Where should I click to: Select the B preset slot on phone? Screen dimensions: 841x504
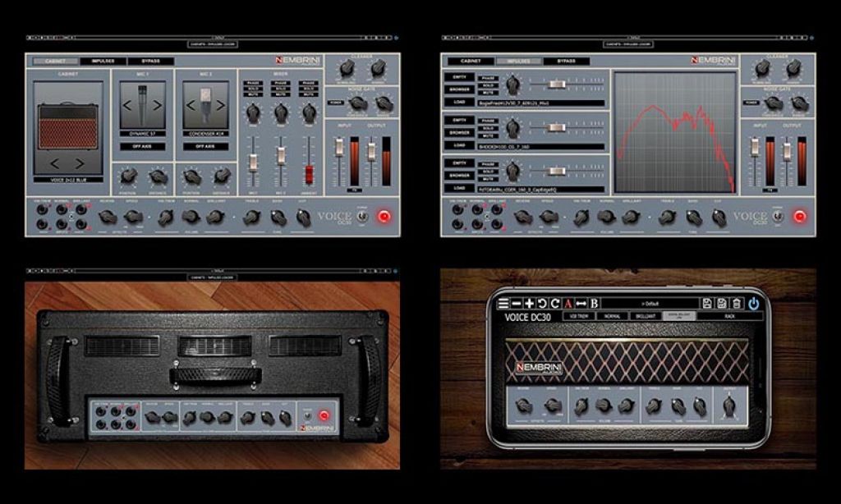coord(595,304)
